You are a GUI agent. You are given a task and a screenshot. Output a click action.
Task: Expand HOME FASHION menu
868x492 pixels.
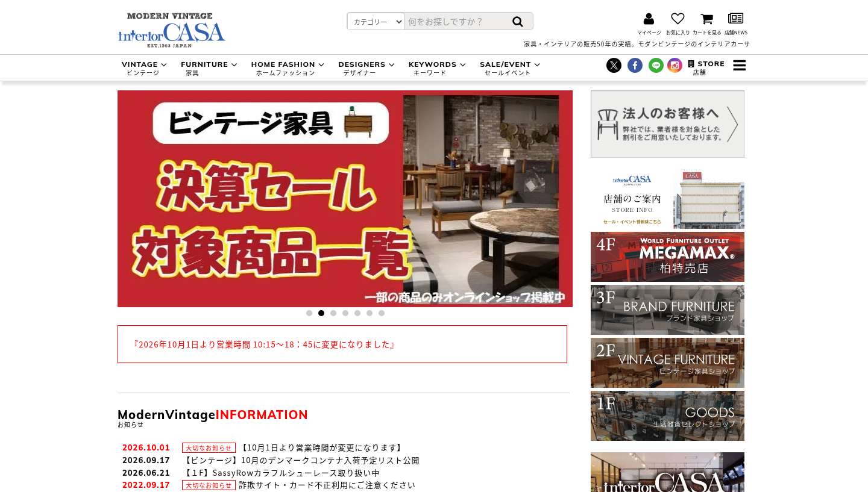288,68
